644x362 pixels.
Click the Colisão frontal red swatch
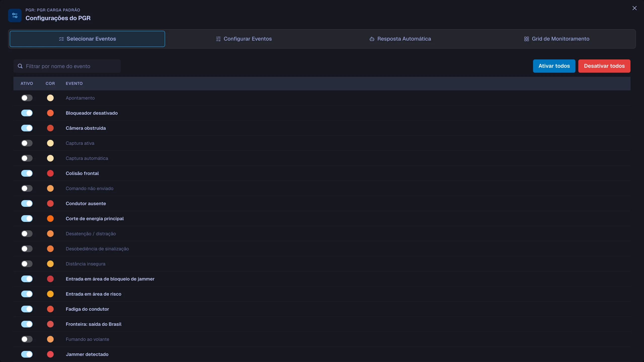(x=50, y=173)
